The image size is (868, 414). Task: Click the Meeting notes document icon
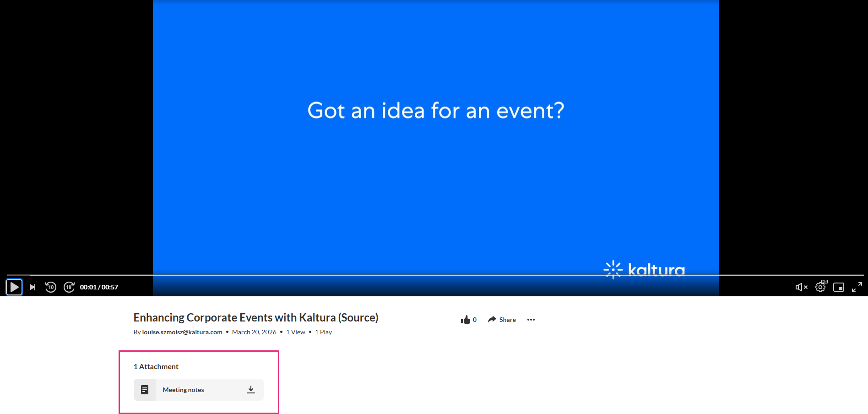145,390
